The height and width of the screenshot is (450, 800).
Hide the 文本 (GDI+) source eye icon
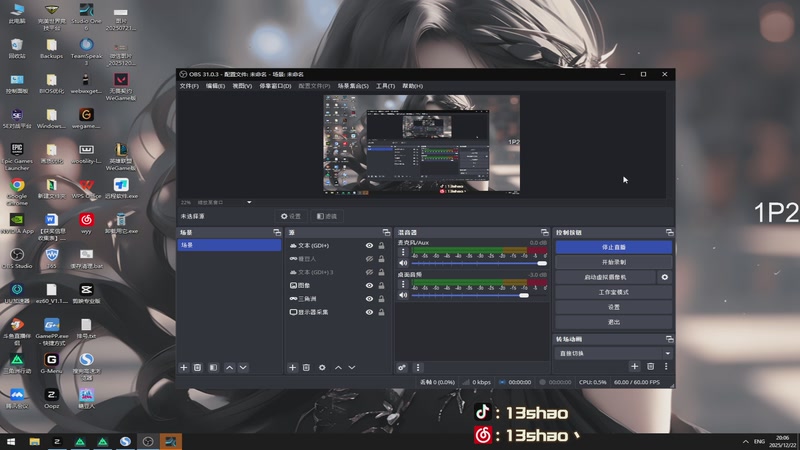(369, 245)
